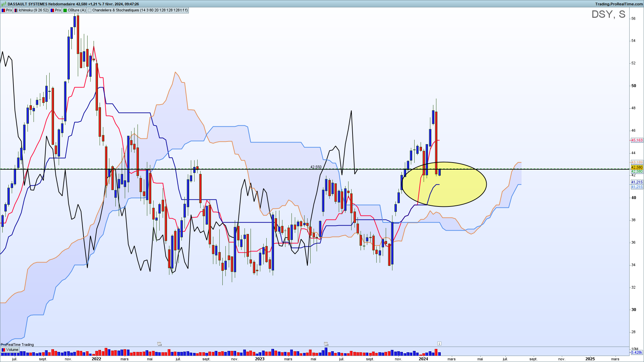Click the calendar event icon above mid-2023
Image resolution: width=644 pixels, height=362 pixels.
326,344
